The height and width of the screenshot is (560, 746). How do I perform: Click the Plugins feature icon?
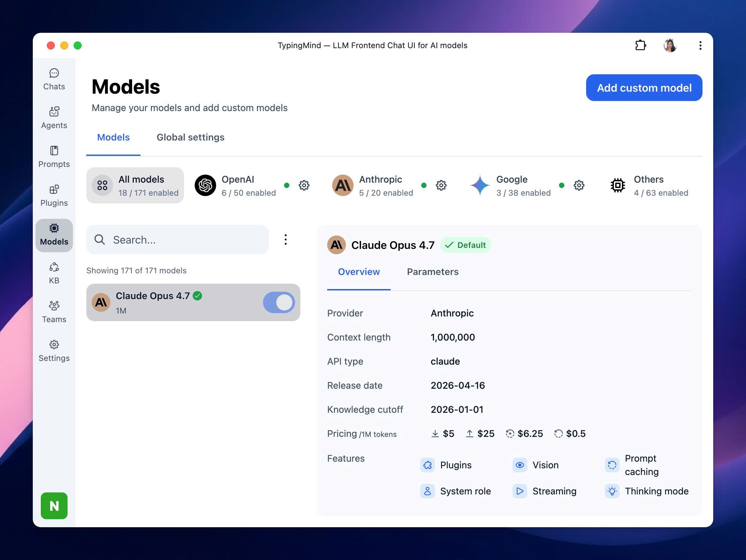click(x=427, y=465)
